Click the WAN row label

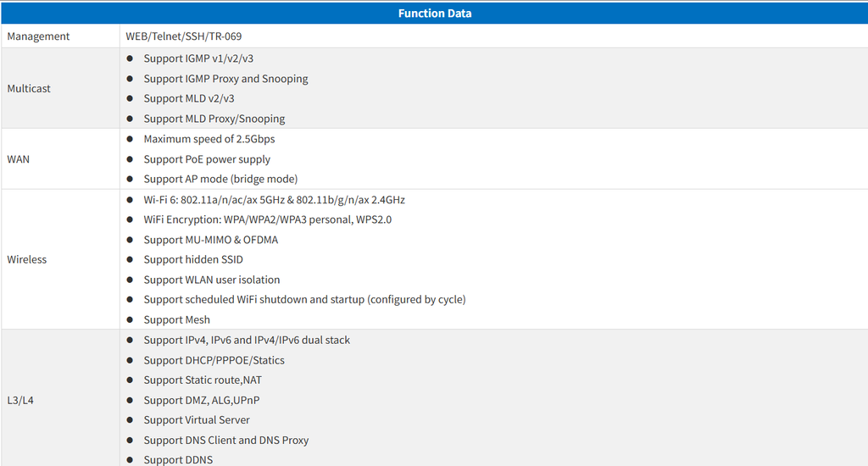pyautogui.click(x=18, y=159)
